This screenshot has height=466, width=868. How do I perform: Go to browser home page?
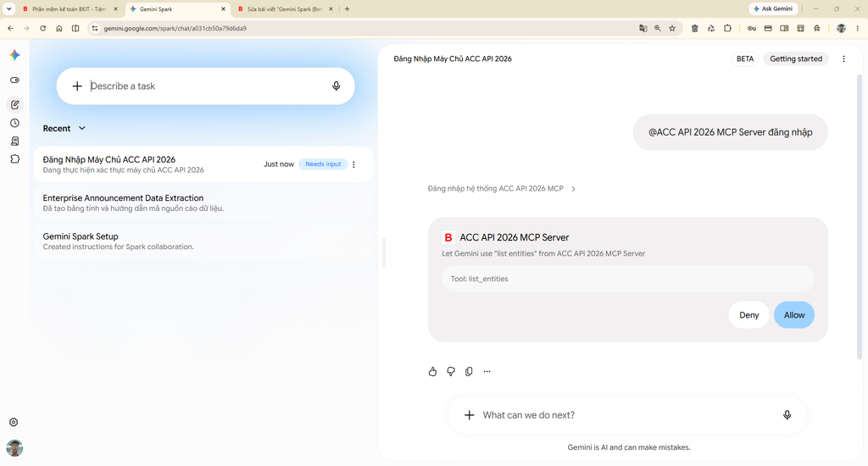(x=58, y=28)
